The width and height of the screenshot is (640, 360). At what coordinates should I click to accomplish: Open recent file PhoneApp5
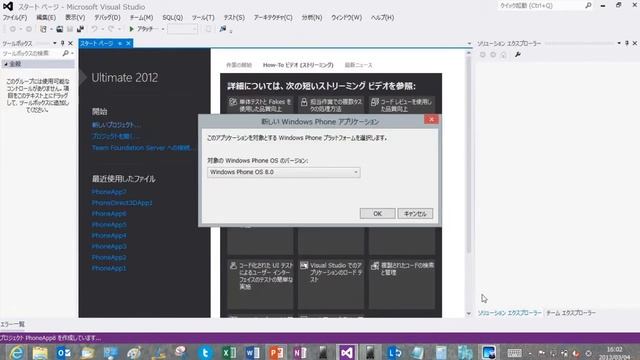(109, 225)
